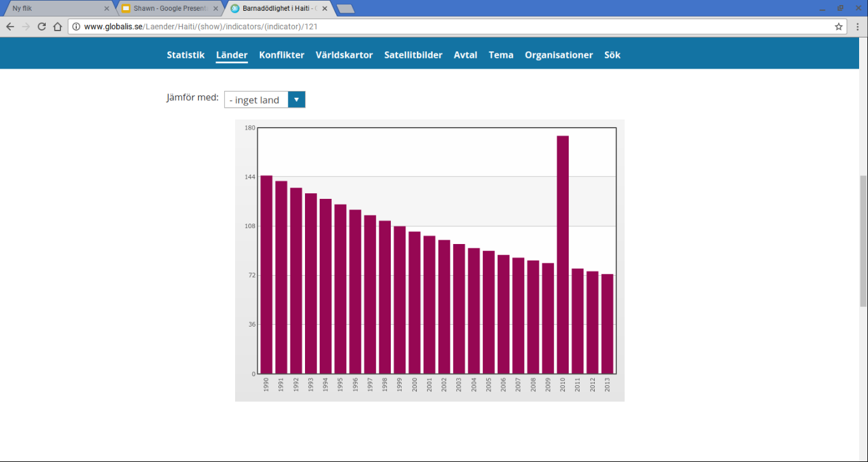Open the Avtal menu
The width and height of the screenshot is (868, 462).
click(x=466, y=55)
